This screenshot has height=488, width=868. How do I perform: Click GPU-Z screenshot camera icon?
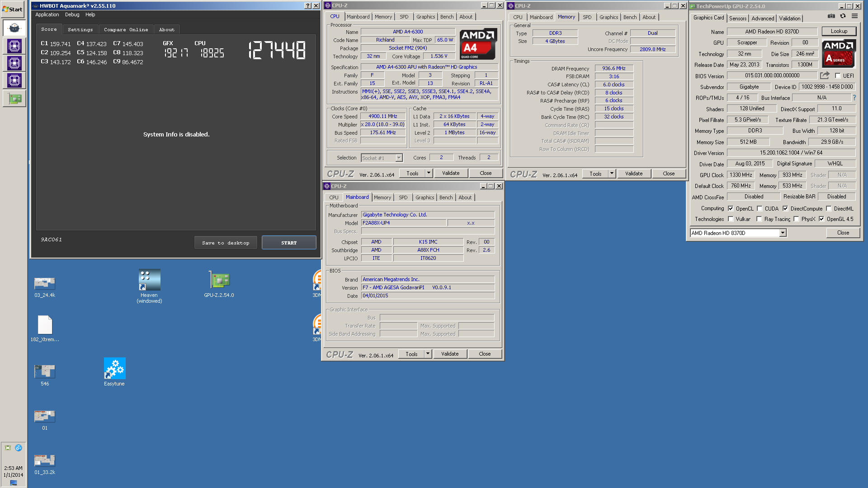coord(831,16)
